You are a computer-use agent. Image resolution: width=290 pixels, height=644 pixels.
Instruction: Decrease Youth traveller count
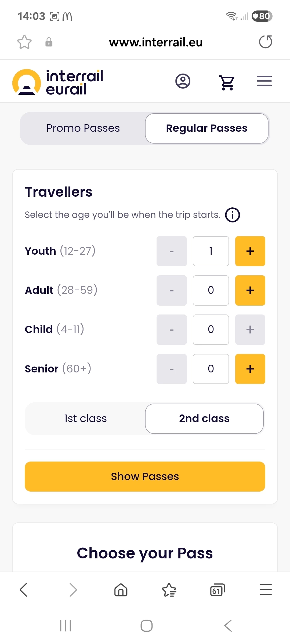[x=172, y=251]
